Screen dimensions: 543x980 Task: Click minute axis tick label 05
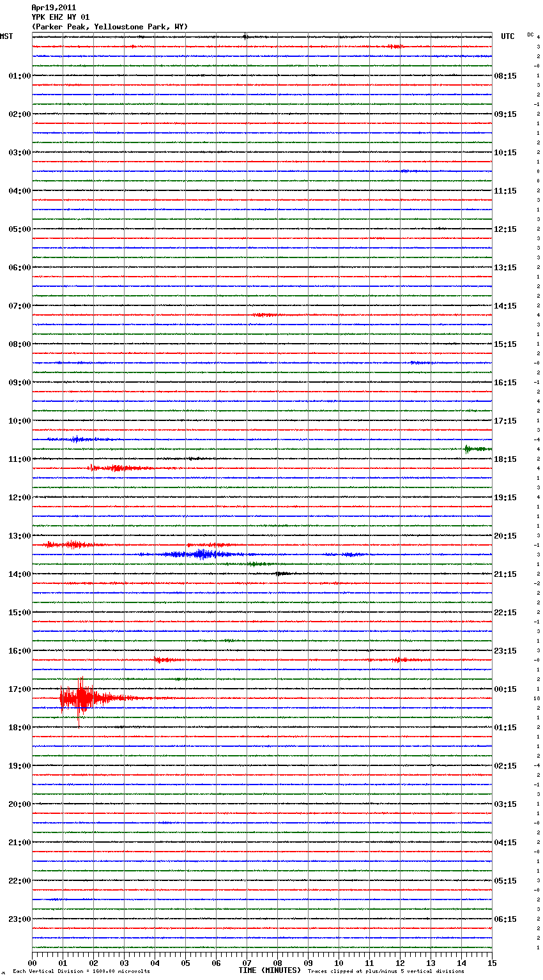coord(185,963)
